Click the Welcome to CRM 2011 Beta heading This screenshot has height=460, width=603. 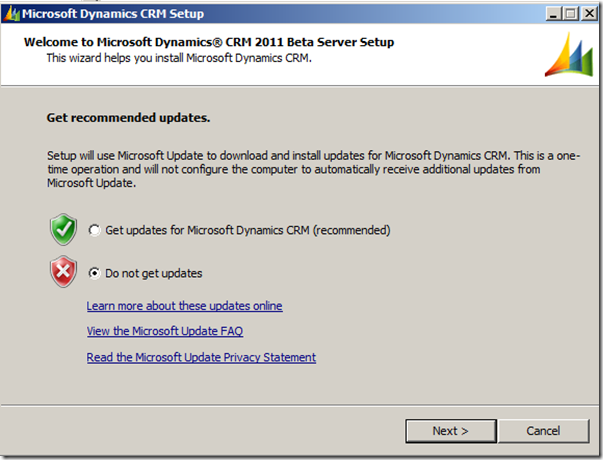(208, 43)
